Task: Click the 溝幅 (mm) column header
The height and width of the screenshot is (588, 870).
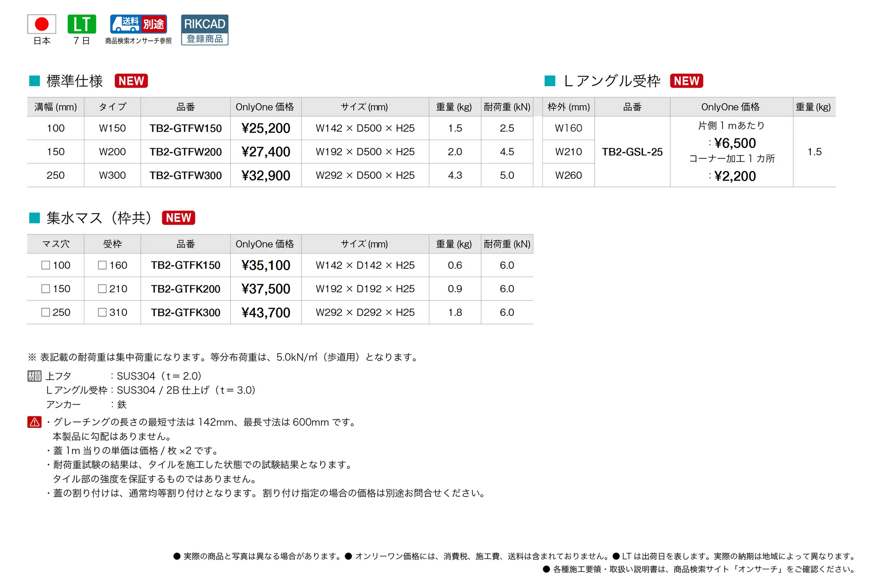Action: click(x=56, y=107)
